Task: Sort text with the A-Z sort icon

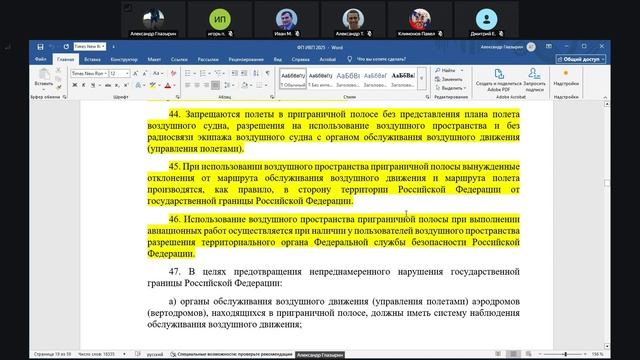Action: point(256,73)
